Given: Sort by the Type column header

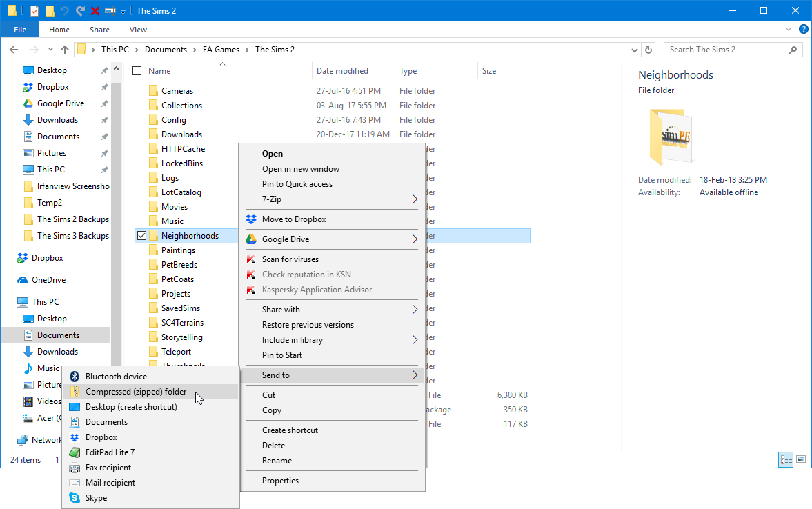Looking at the screenshot, I should (408, 71).
